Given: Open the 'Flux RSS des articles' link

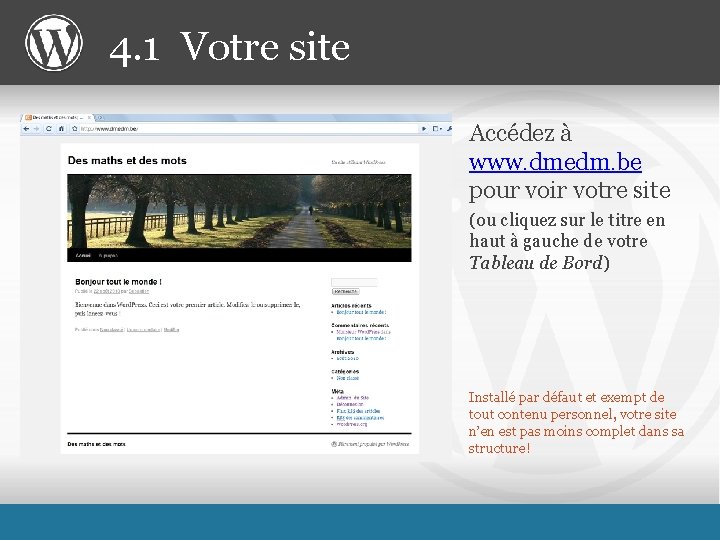Looking at the screenshot, I should (358, 411).
